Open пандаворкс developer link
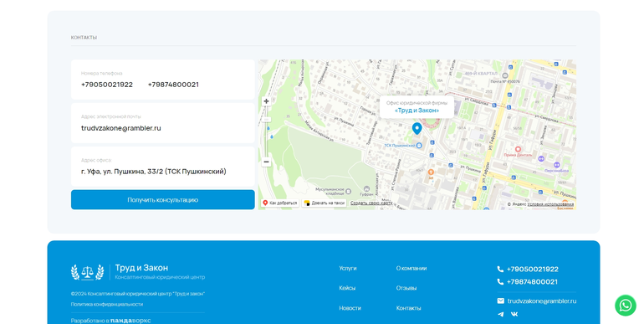Image resolution: width=644 pixels, height=324 pixels. pyautogui.click(x=130, y=321)
